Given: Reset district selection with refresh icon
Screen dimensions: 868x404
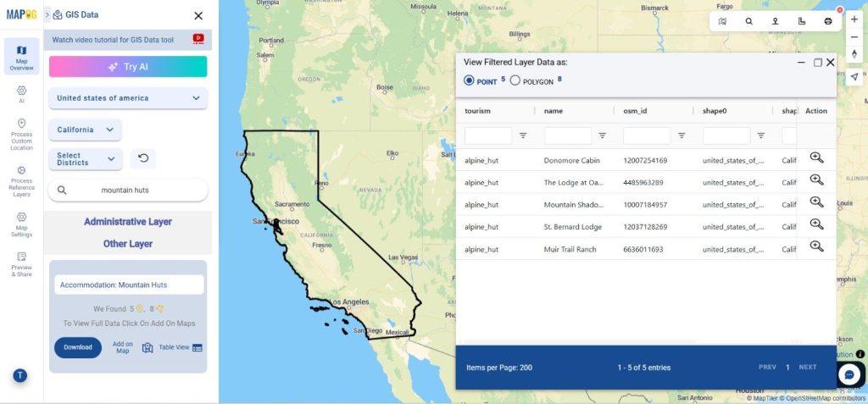Looking at the screenshot, I should pos(142,158).
